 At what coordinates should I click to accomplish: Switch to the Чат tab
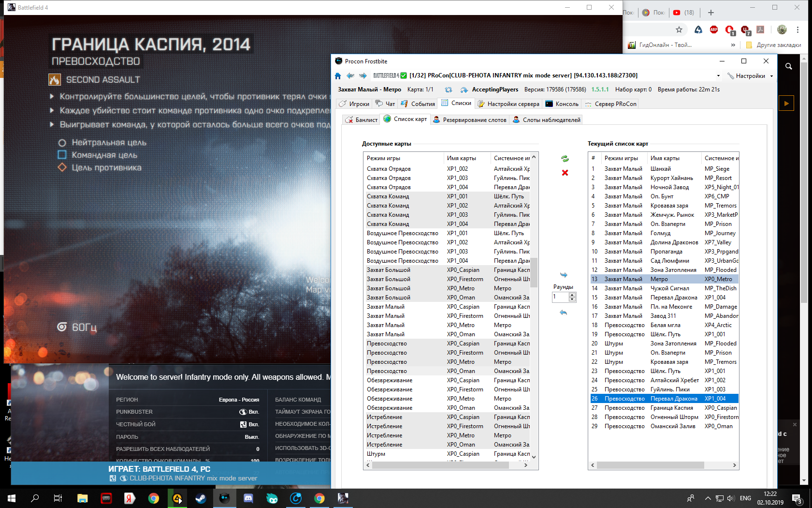[x=385, y=104]
